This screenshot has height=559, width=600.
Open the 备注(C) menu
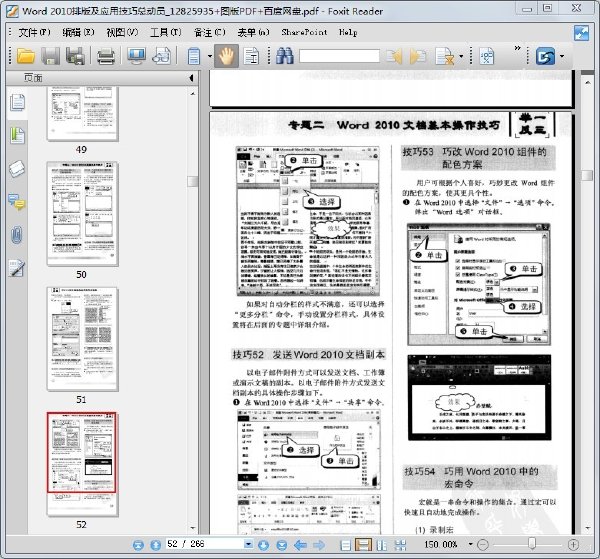(x=210, y=33)
